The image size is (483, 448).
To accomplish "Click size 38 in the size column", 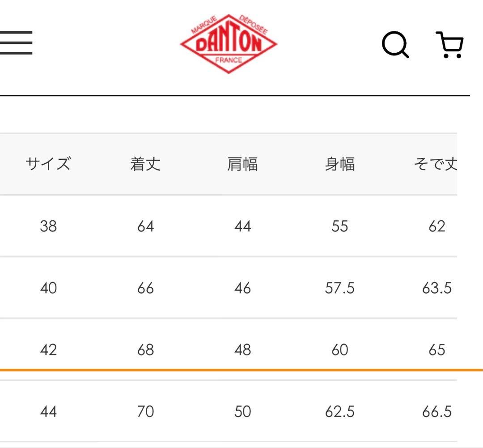I will coord(48,226).
